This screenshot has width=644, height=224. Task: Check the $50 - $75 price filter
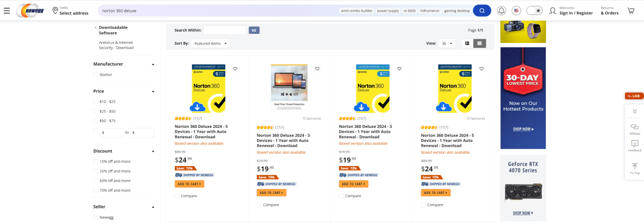96,121
